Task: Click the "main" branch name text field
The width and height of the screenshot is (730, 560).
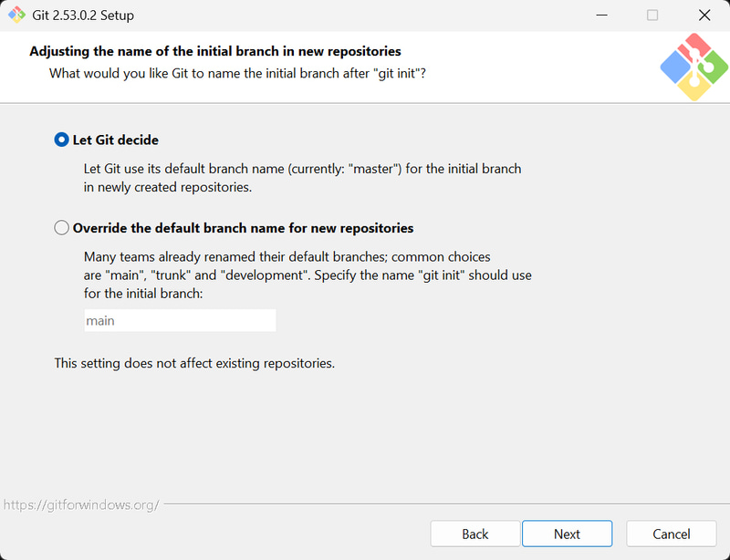Action: 180,321
